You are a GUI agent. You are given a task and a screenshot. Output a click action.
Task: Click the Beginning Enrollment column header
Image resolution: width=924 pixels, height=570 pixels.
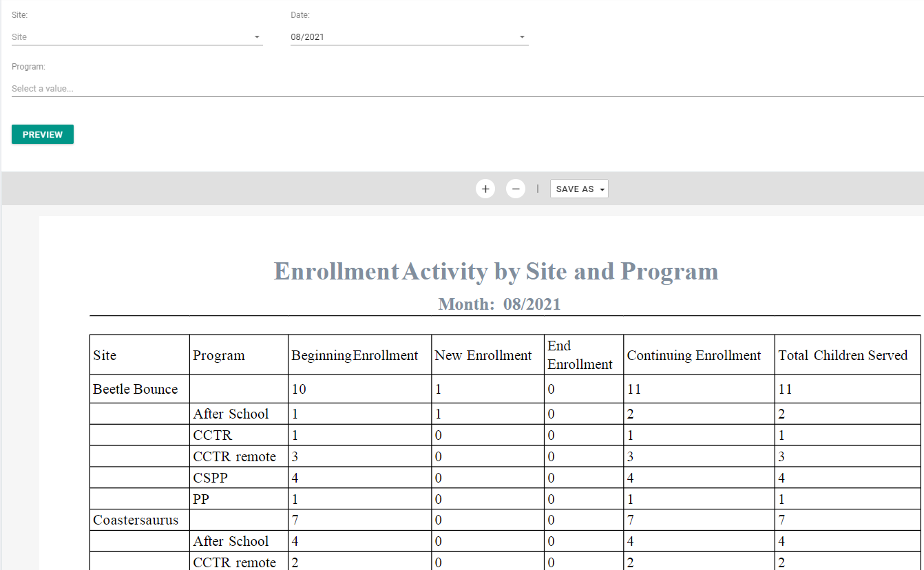coord(360,355)
